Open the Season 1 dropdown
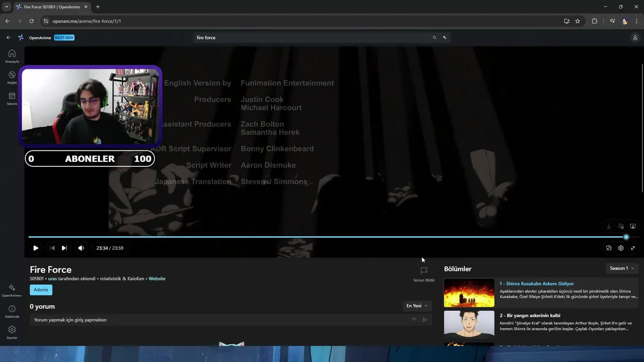 pos(622,268)
